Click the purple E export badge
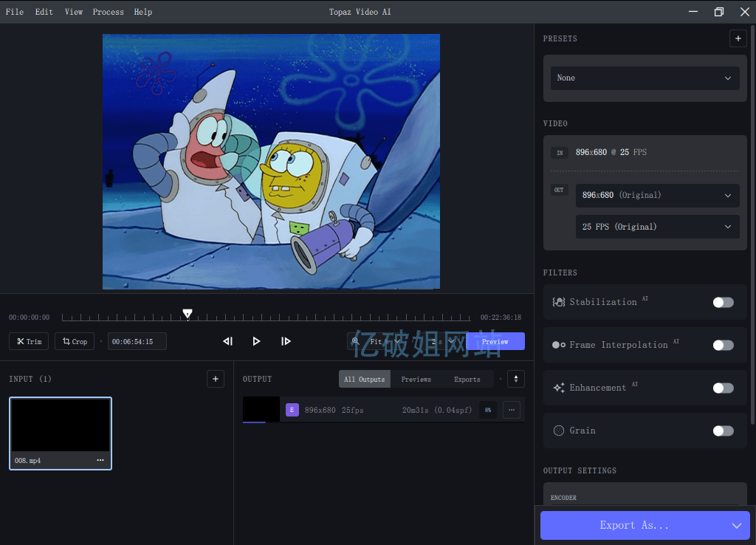The width and height of the screenshot is (756, 545). tap(292, 410)
